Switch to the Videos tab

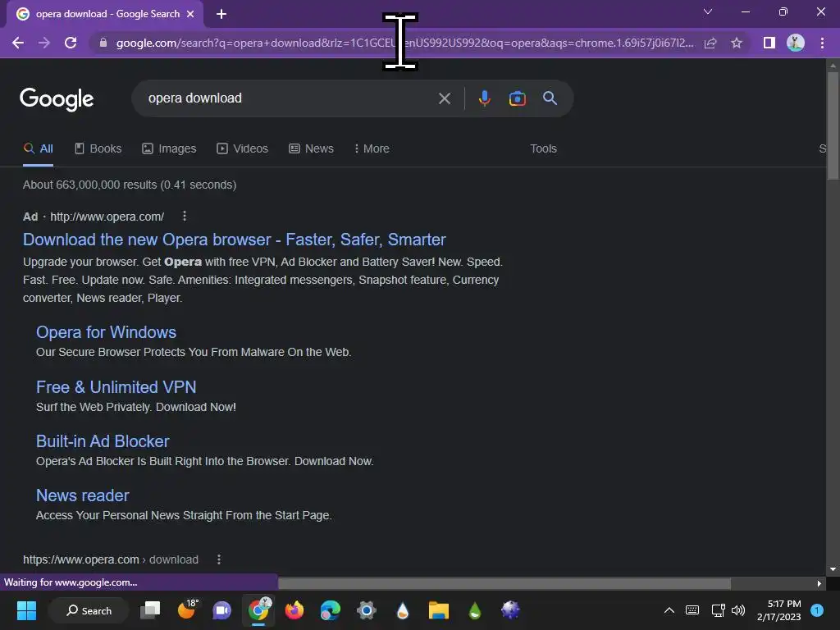[x=242, y=149]
